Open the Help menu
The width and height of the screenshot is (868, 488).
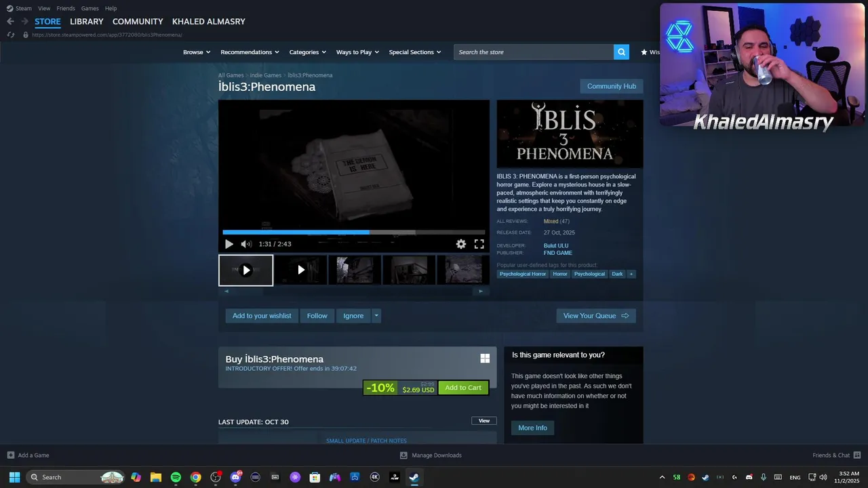(111, 8)
